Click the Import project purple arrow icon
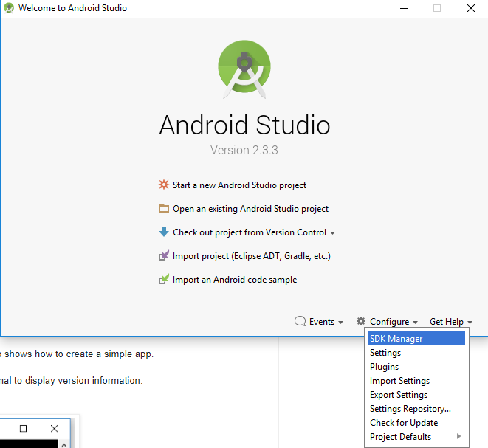488x448 pixels. click(x=164, y=255)
